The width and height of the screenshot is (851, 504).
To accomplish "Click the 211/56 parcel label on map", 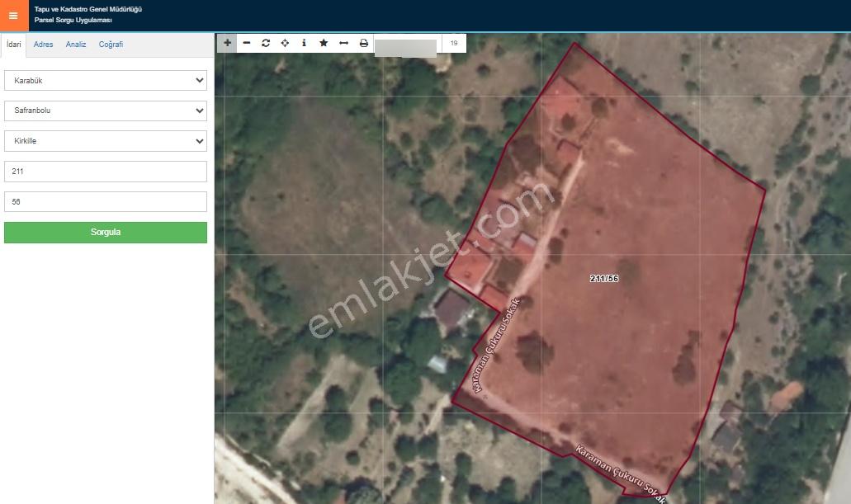I will tap(604, 278).
